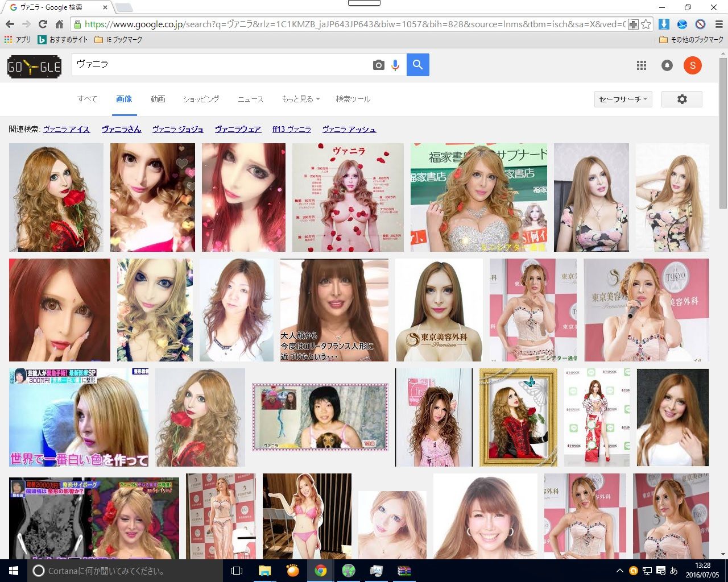The width and height of the screenshot is (728, 582).
Task: Open the その他のブックマーク folder
Action: tap(691, 40)
